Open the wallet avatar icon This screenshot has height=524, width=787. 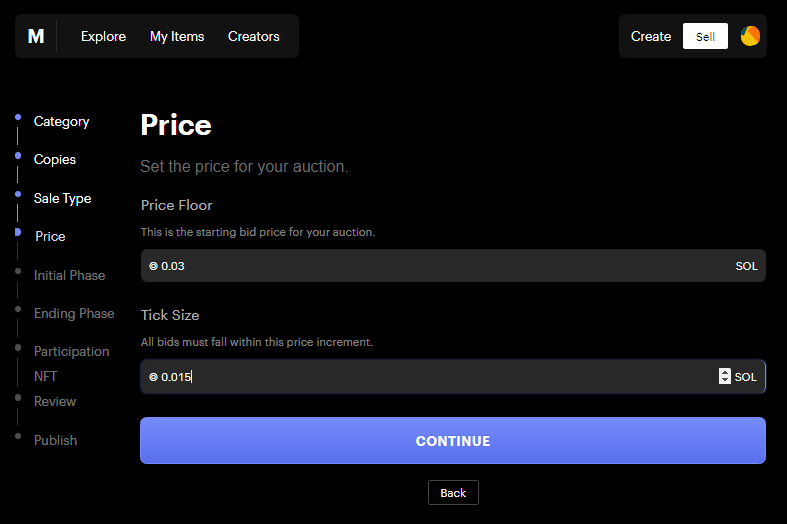[750, 36]
